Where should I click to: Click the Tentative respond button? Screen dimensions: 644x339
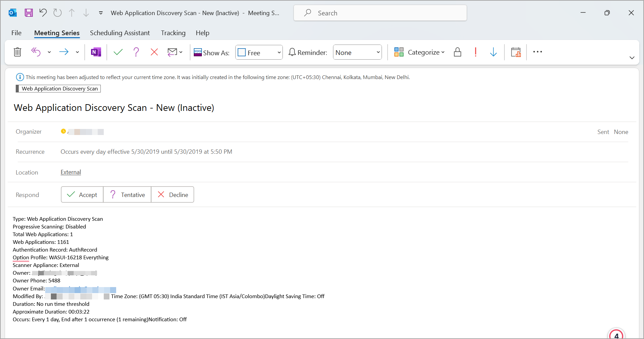click(x=127, y=195)
